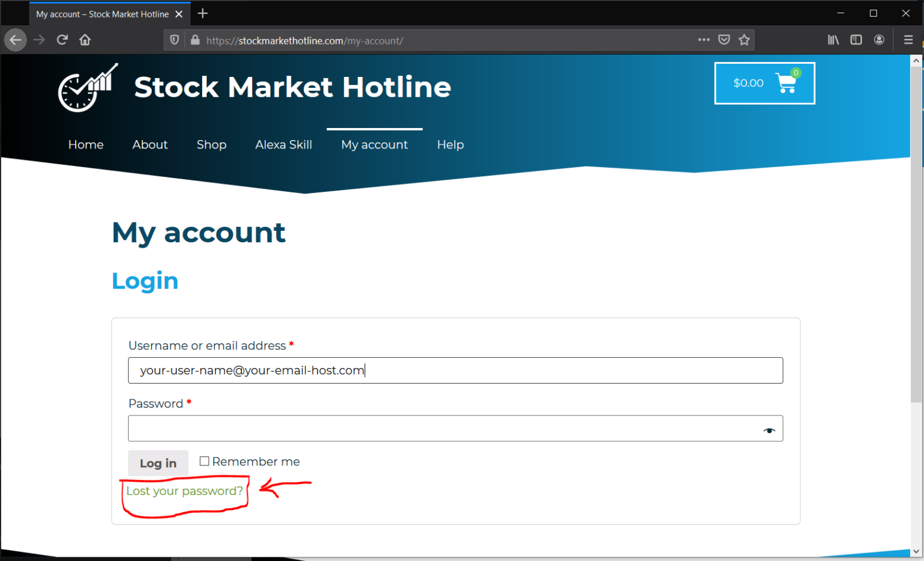This screenshot has height=561, width=924.
Task: Show password with the eye toggle
Action: 769,431
